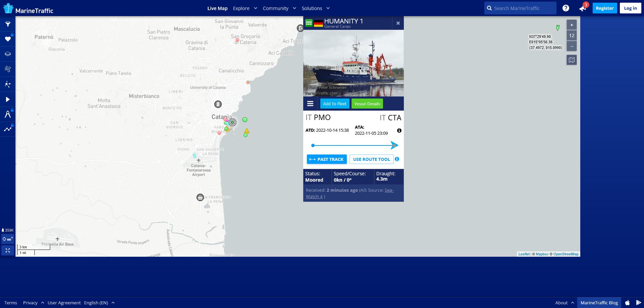Screen dimensions: 644x308
Task: Open the HUMANITY 1 vessel photo
Action: 354,63
